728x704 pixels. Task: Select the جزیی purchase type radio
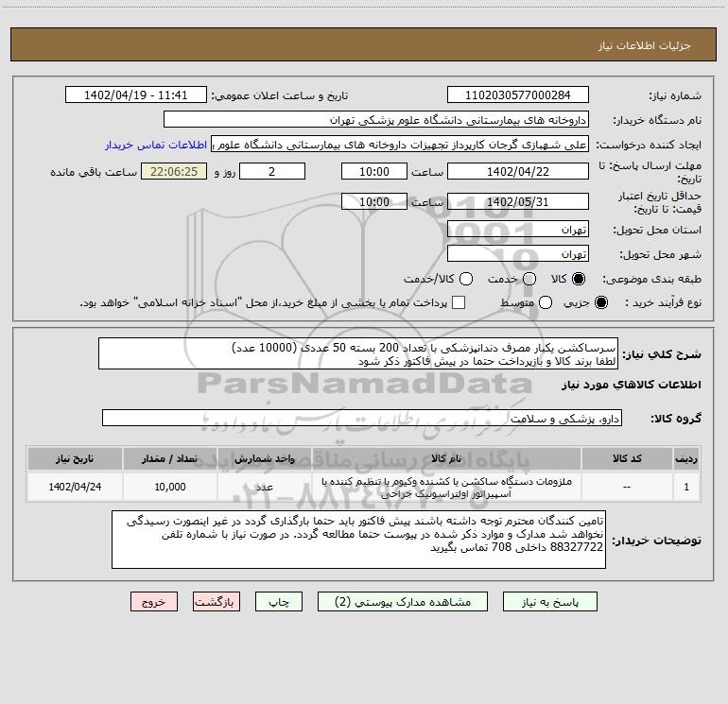[601, 302]
